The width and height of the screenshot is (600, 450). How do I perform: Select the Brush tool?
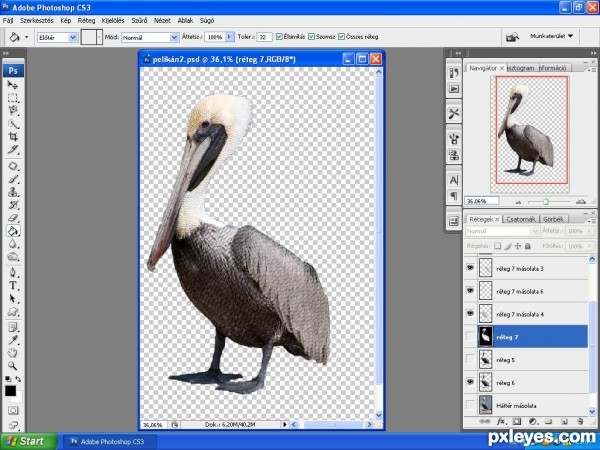[x=13, y=179]
